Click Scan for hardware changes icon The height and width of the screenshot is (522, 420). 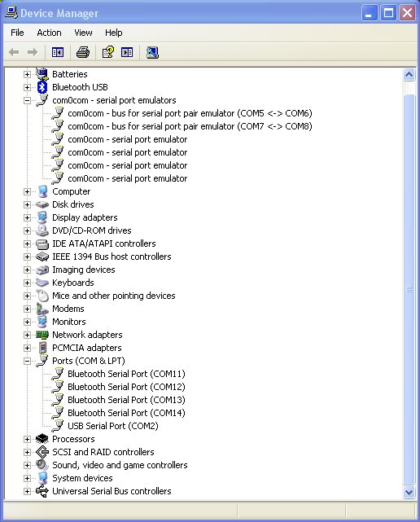pyautogui.click(x=152, y=52)
